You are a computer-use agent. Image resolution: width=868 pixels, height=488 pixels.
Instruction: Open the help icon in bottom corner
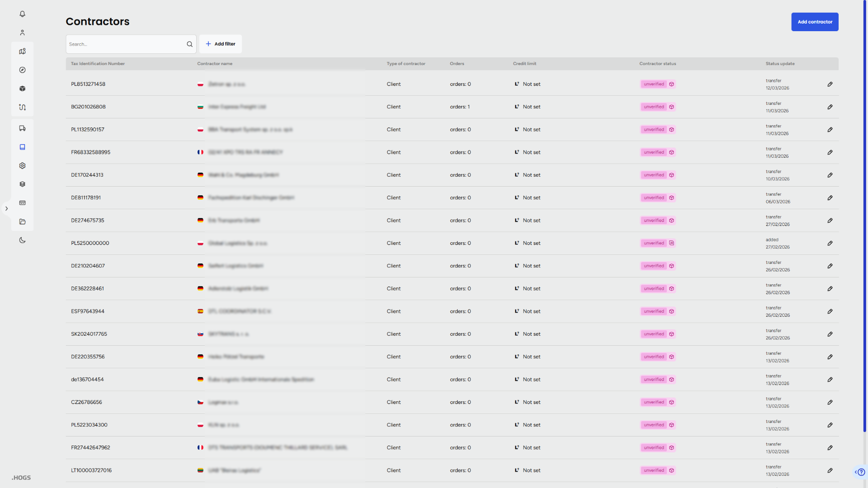pyautogui.click(x=861, y=472)
